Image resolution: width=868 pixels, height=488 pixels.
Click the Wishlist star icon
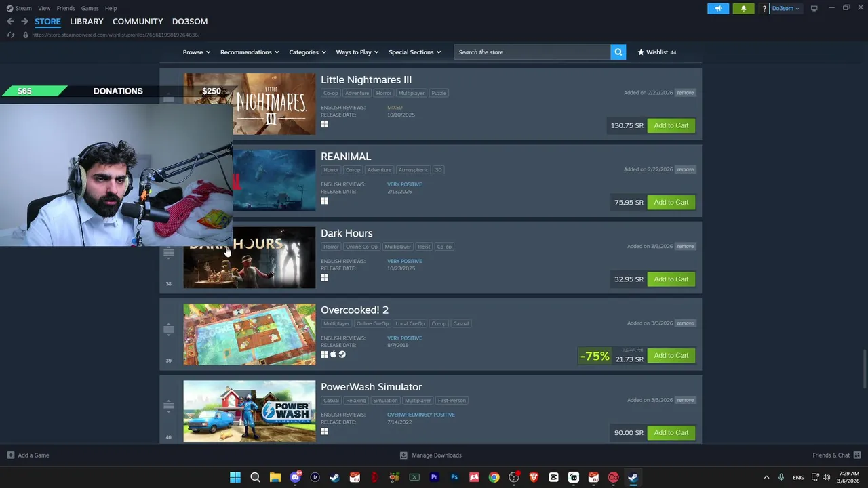pos(641,52)
